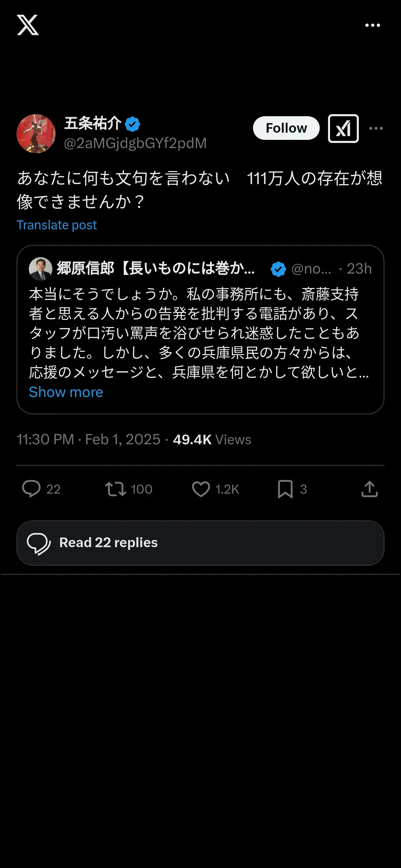401x868 pixels.
Task: Open 郷原信郎's quoted avatar
Action: 40,269
